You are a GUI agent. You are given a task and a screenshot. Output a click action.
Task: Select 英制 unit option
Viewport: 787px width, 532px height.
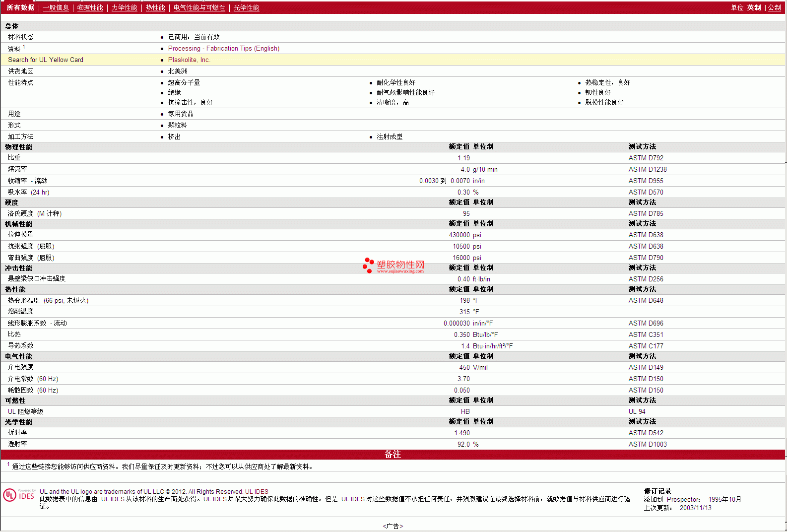754,8
